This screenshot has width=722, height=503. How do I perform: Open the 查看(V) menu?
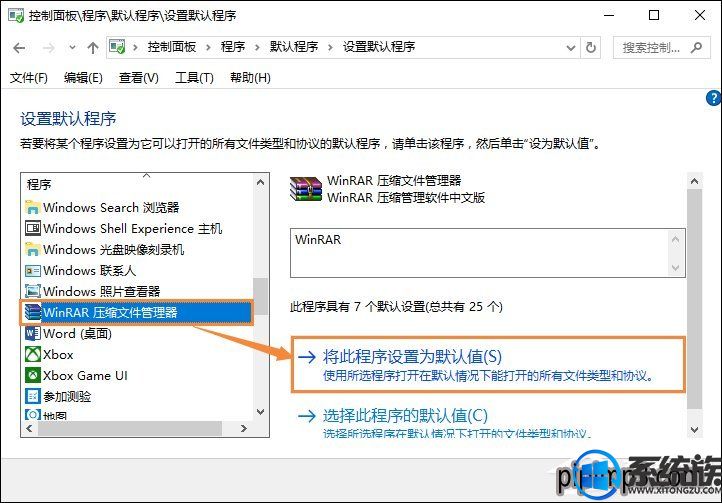point(139,78)
